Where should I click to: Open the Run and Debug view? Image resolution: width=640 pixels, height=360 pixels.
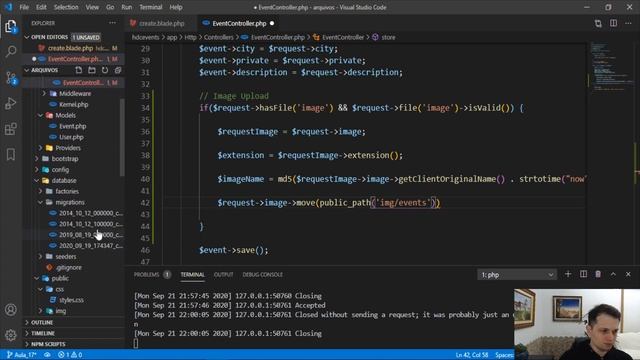[11, 103]
